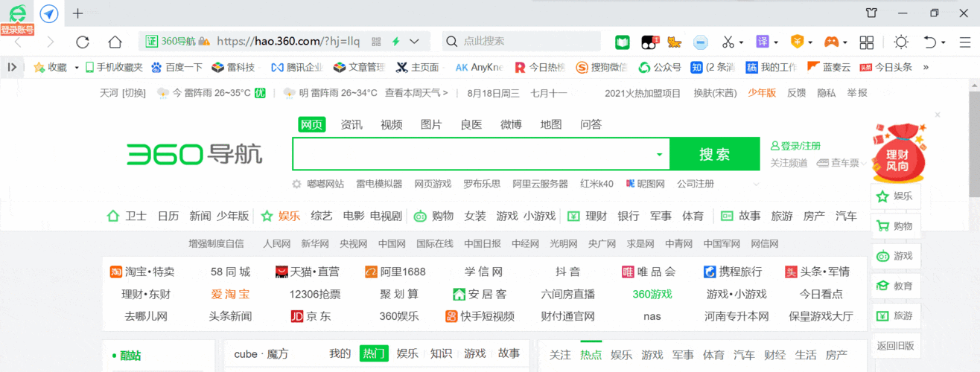
Task: Toggle the sun brightness mode icon
Action: pyautogui.click(x=901, y=42)
